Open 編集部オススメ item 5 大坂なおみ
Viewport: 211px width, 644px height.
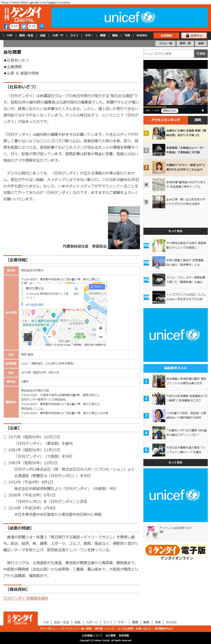click(x=176, y=450)
